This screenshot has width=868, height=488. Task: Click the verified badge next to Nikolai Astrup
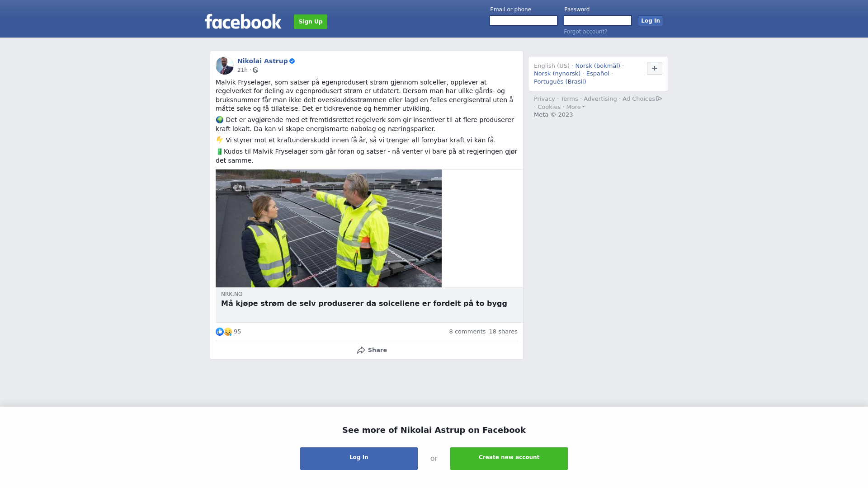[x=292, y=61]
